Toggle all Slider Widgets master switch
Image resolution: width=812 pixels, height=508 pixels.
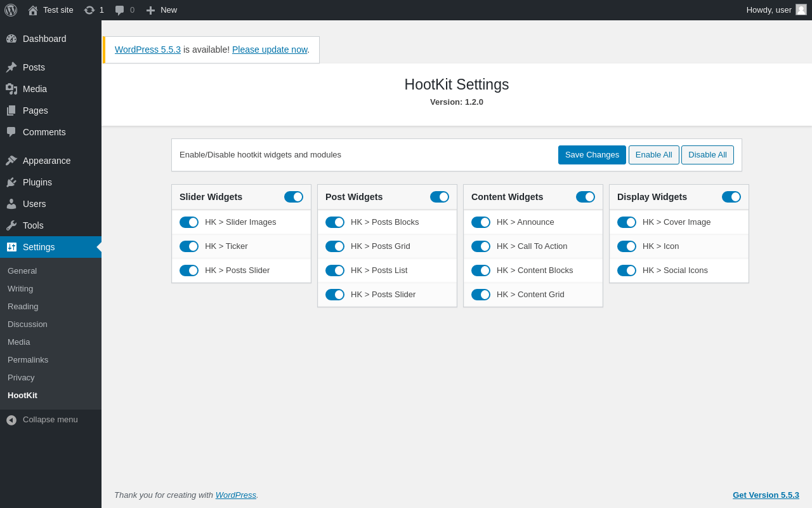[x=294, y=197]
